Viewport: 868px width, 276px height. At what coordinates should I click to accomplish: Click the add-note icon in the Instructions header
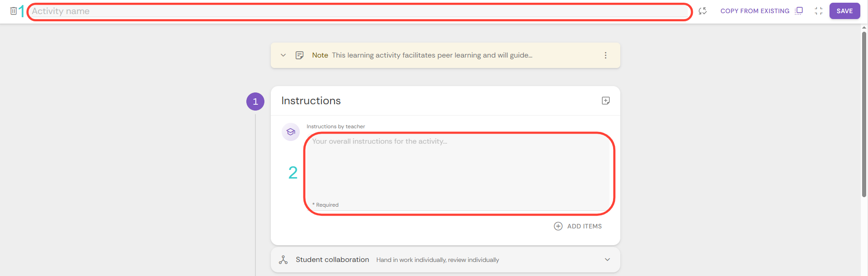(605, 101)
